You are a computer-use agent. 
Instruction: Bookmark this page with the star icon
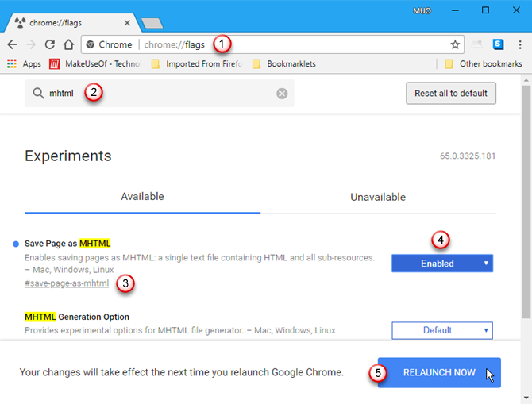455,44
